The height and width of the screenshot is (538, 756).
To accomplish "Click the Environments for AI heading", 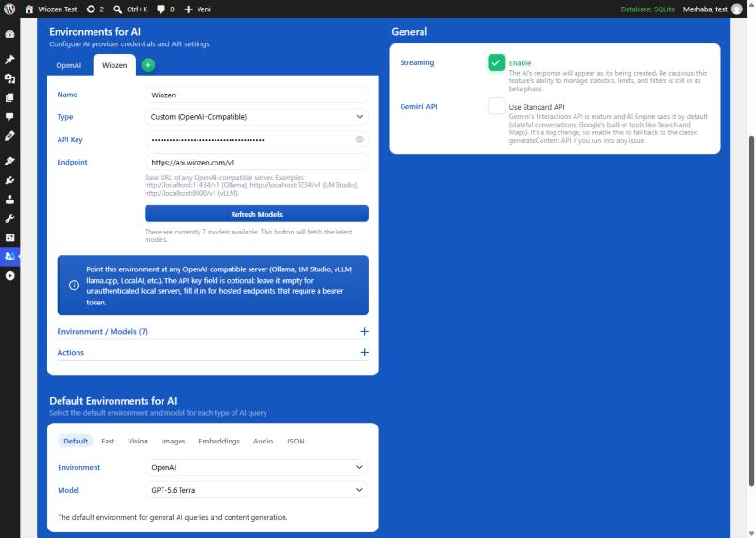I will (95, 32).
